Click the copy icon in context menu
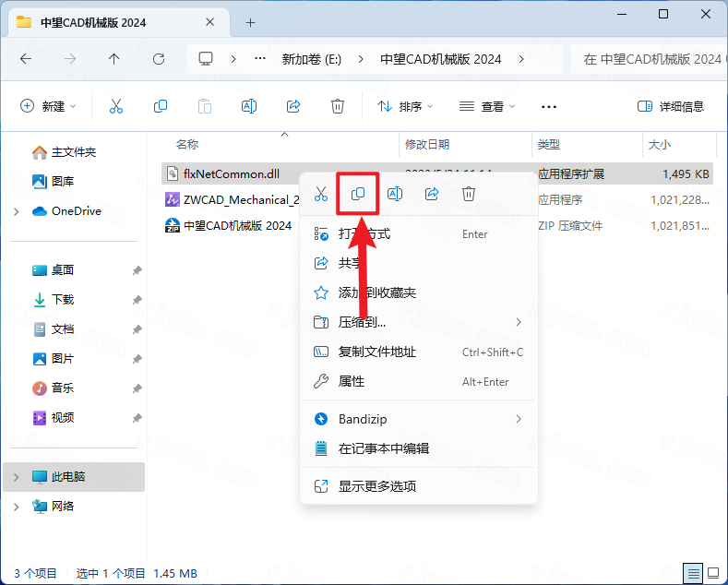Screen dimensions: 728x585 pos(358,194)
